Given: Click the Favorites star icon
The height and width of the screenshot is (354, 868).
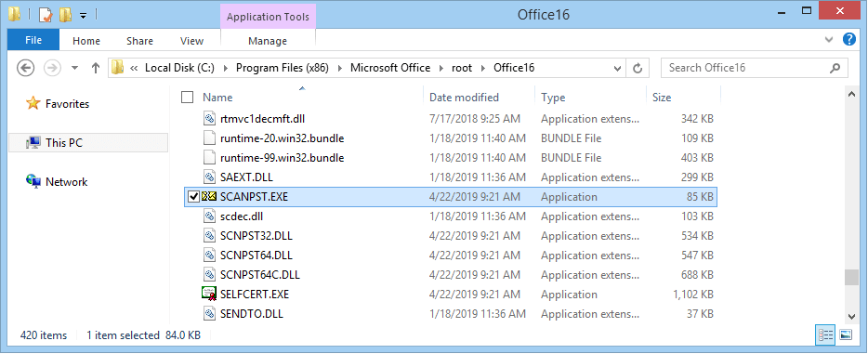Looking at the screenshot, I should point(33,103).
